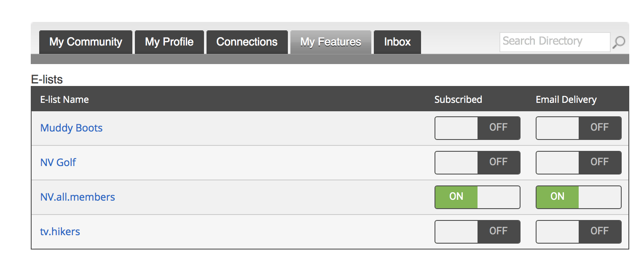Toggle Muddy Boots Email Delivery switch
644x263 pixels.
579,128
